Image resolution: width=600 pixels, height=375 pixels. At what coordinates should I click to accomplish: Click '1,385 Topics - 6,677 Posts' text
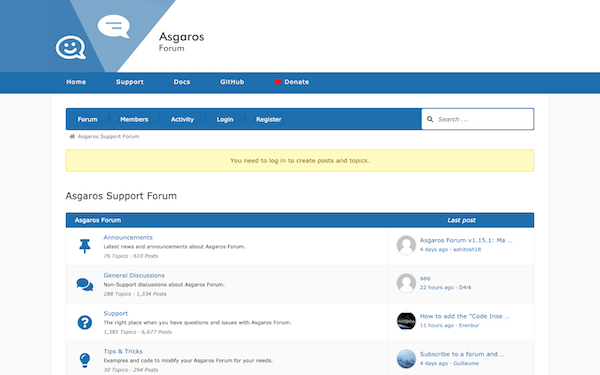[137, 332]
